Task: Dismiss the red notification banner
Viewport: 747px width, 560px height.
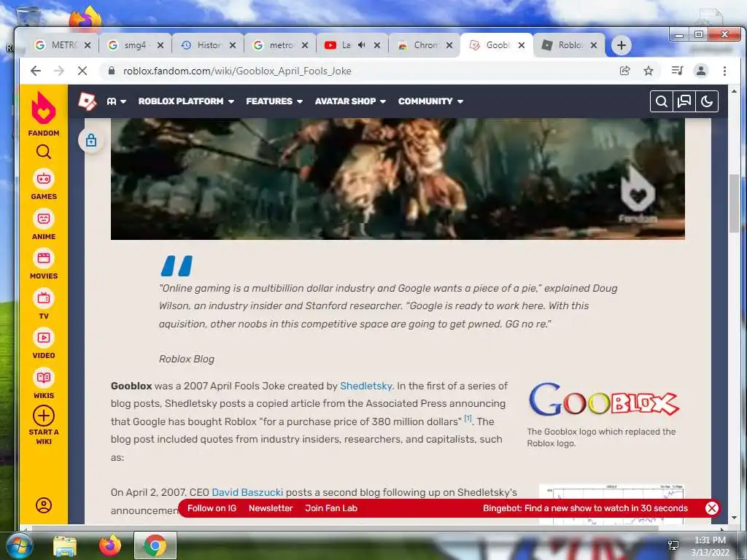Action: click(712, 508)
